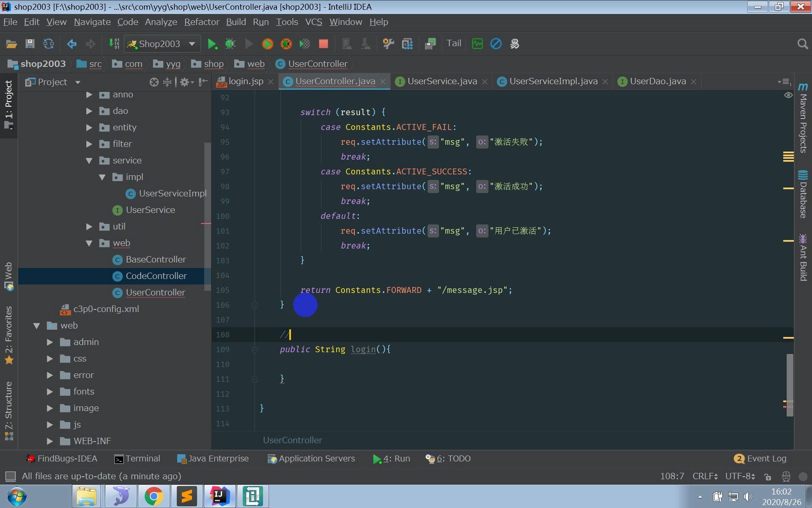This screenshot has height=508, width=812.
Task: Open Event Log
Action: (x=760, y=458)
